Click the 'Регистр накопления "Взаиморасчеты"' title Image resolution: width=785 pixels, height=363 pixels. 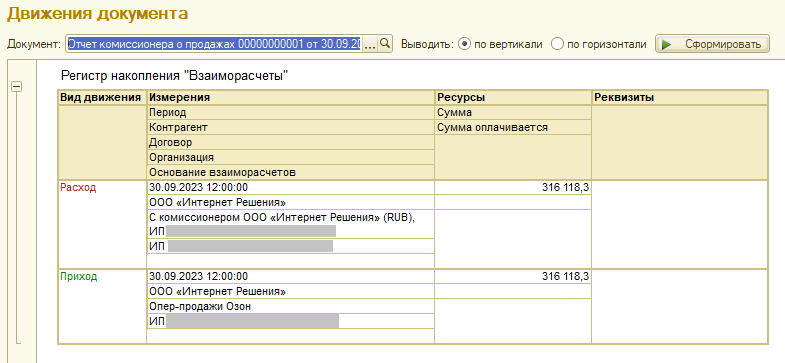(175, 76)
